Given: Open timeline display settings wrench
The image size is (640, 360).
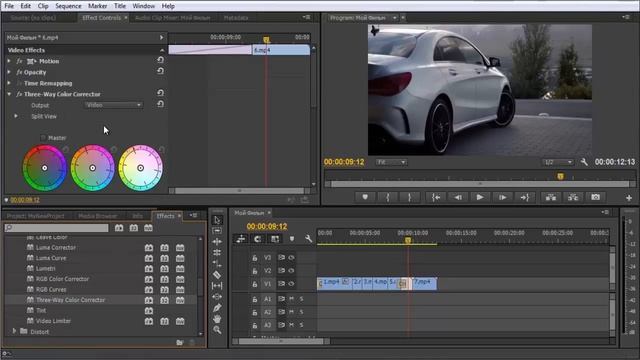Looking at the screenshot, I should tap(308, 239).
